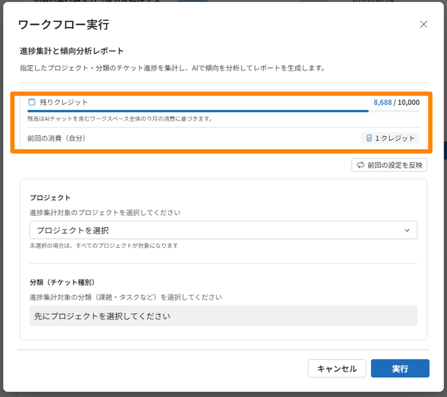The height and width of the screenshot is (397, 447).
Task: Click the プロジェクト section label
Action: [50, 198]
